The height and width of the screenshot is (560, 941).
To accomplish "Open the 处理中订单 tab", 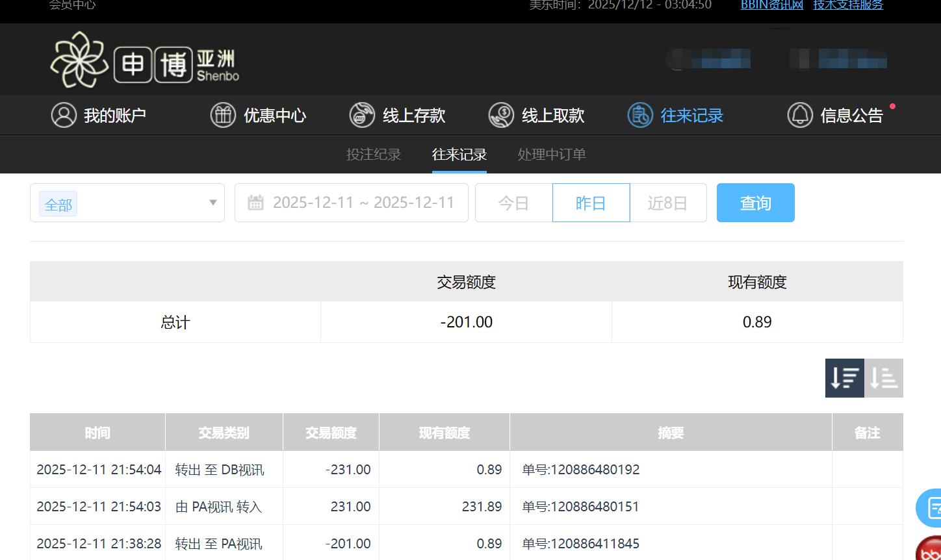I will click(551, 155).
